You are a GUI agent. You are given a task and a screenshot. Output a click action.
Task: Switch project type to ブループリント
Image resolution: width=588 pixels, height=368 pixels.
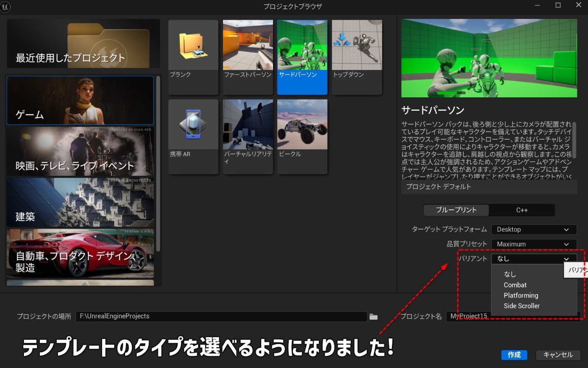(x=456, y=210)
